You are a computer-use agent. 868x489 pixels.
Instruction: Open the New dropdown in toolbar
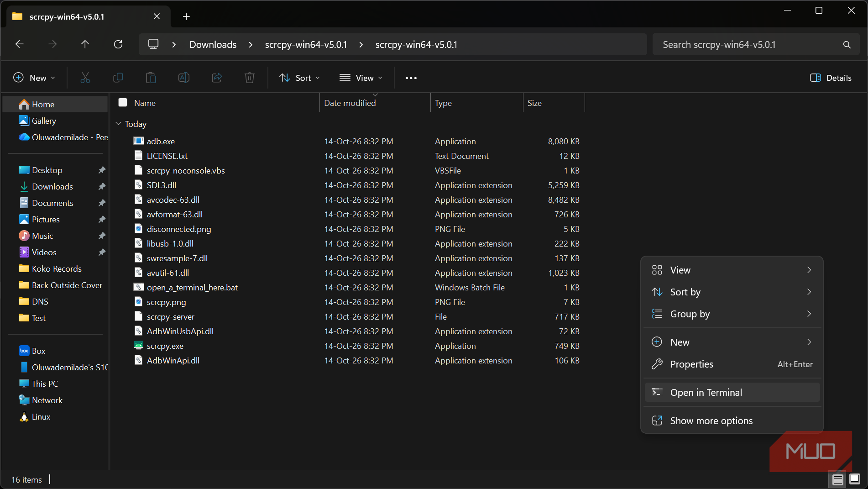coord(34,78)
